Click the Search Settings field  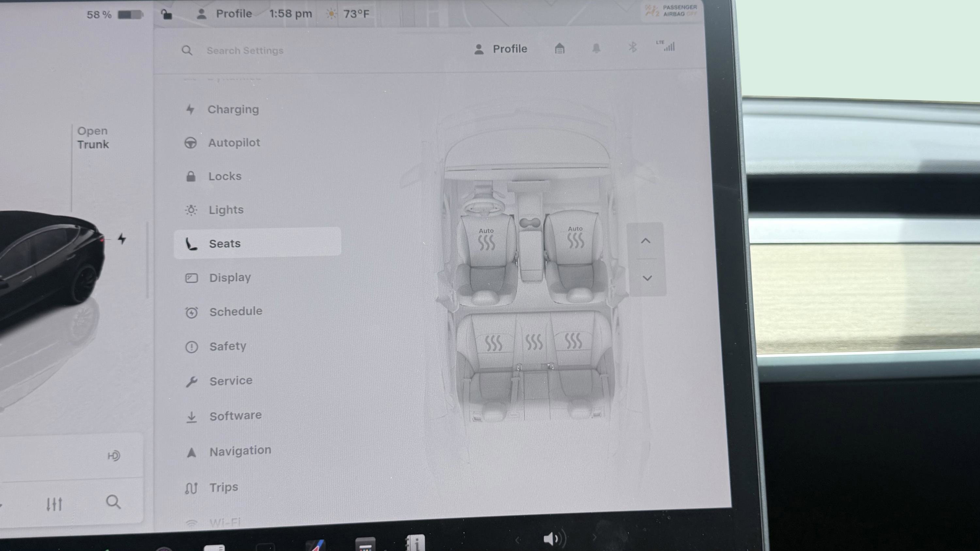(245, 50)
